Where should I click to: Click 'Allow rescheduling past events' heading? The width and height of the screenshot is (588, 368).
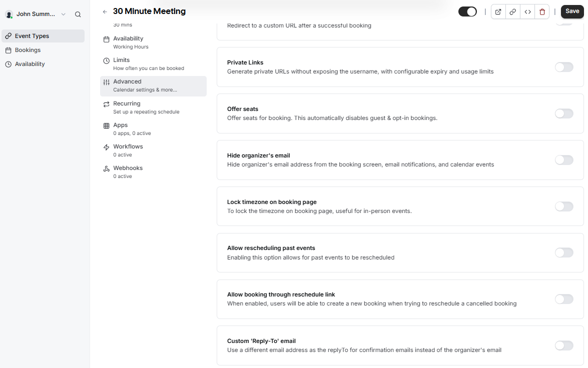[x=271, y=248]
